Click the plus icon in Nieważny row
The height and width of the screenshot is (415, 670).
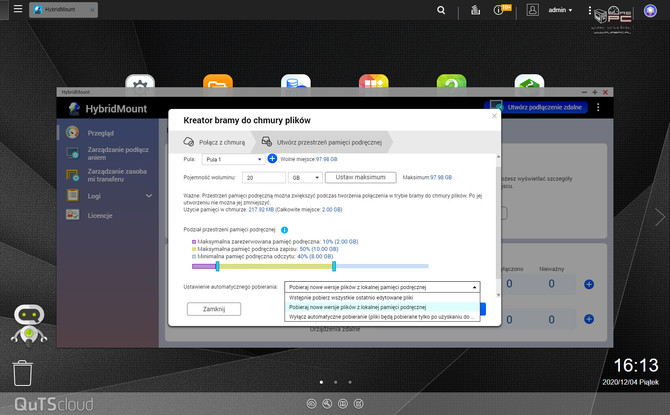tap(589, 284)
